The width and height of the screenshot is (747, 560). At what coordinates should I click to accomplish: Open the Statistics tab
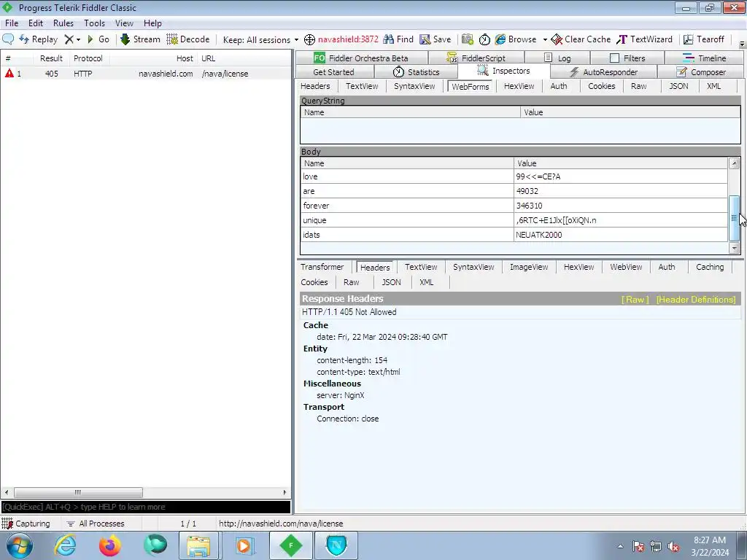416,72
